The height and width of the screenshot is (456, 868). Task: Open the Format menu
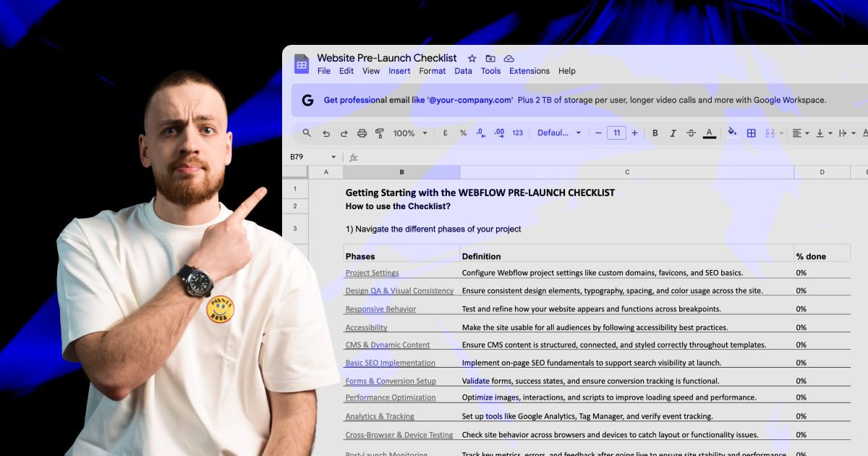[433, 71]
